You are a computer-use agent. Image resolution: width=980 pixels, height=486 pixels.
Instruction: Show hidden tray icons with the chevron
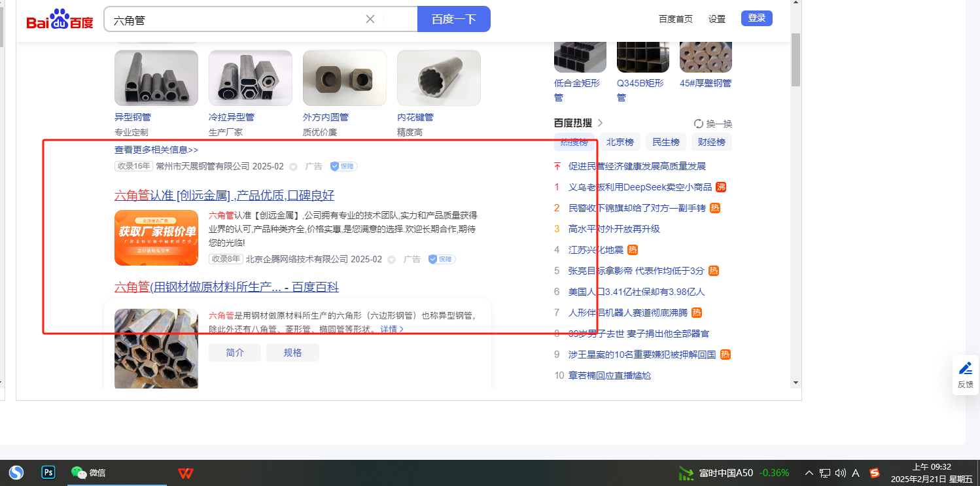click(809, 473)
